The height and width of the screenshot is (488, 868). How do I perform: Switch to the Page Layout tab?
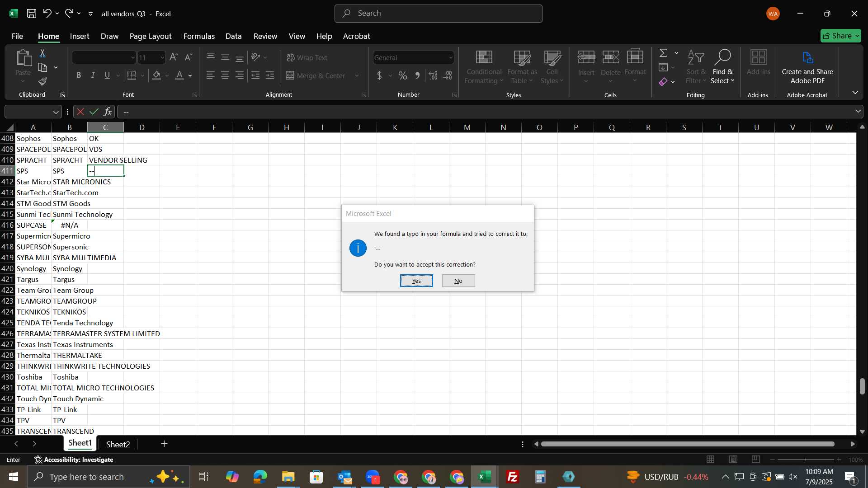click(151, 36)
